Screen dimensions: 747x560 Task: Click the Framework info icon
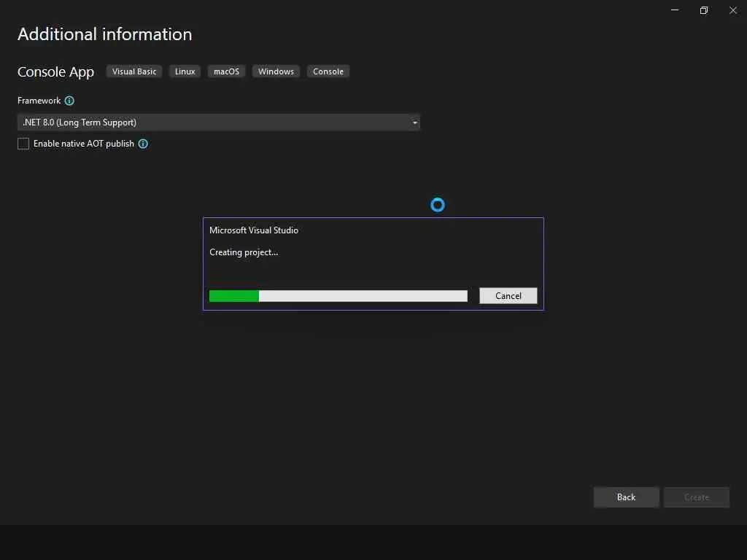[69, 101]
